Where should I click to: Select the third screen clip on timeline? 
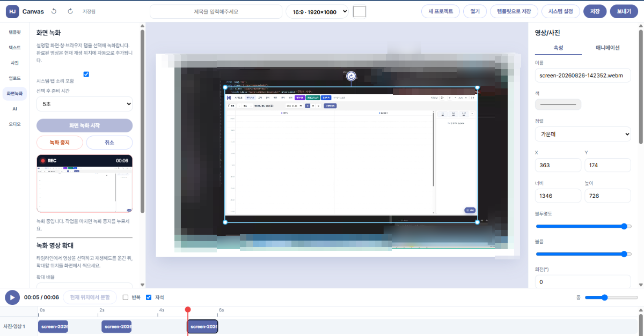click(x=202, y=326)
